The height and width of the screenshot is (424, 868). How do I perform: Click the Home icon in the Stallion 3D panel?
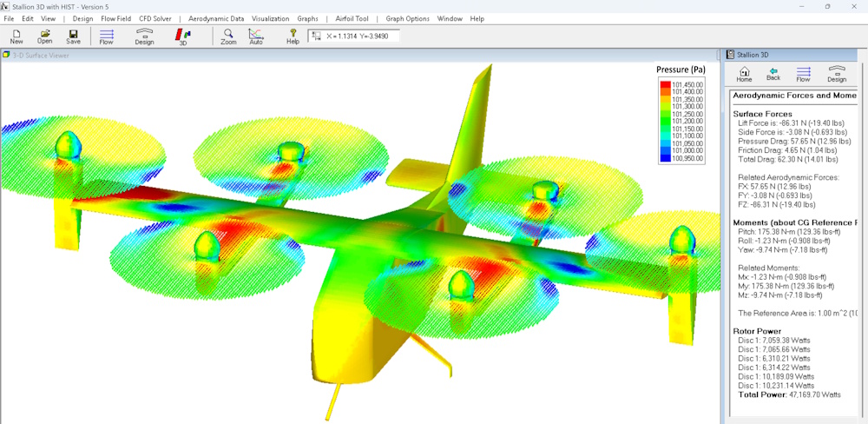(744, 74)
